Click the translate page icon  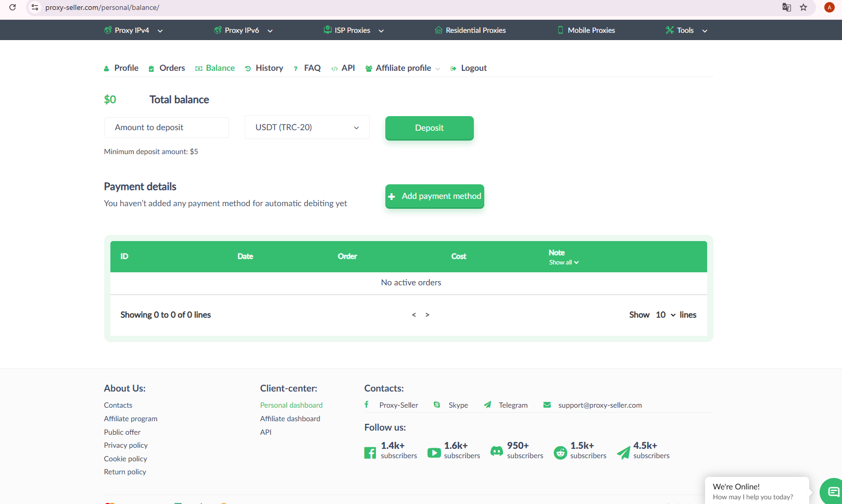click(x=787, y=7)
